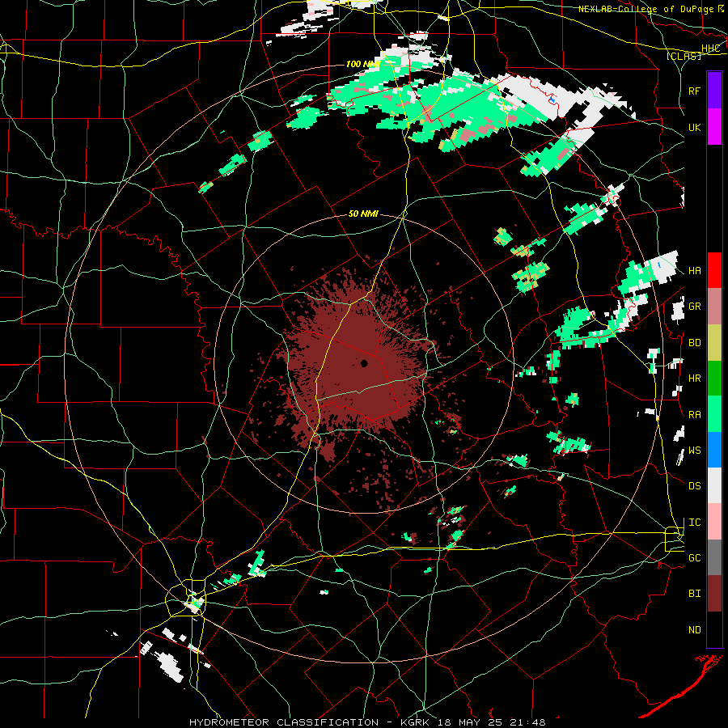Viewport: 728px width, 728px height.
Task: Select the dark green HR heavy rain swatch
Action: point(714,379)
